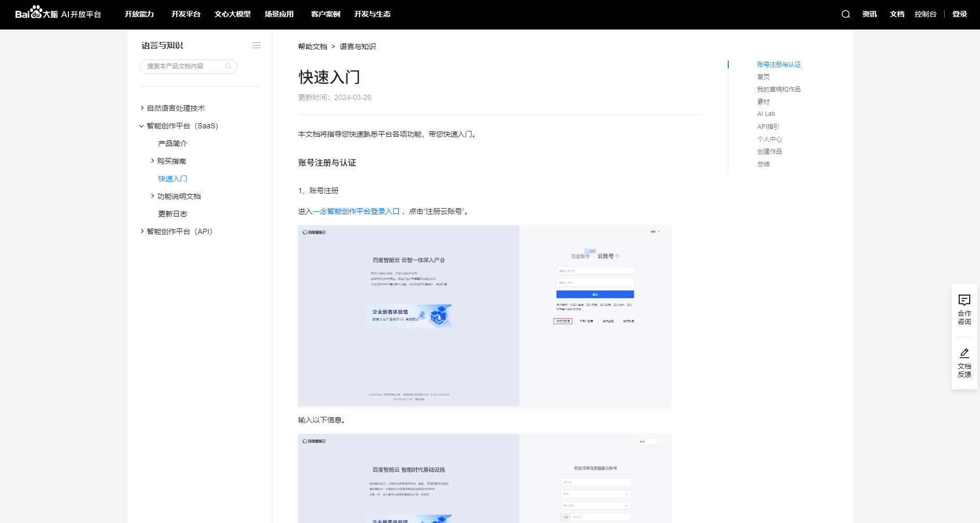This screenshot has height=523, width=980.
Task: Open the 文心大模型 top menu
Action: point(233,14)
